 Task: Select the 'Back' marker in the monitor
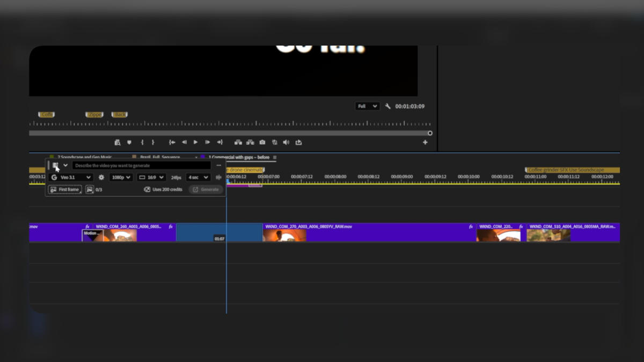[119, 115]
